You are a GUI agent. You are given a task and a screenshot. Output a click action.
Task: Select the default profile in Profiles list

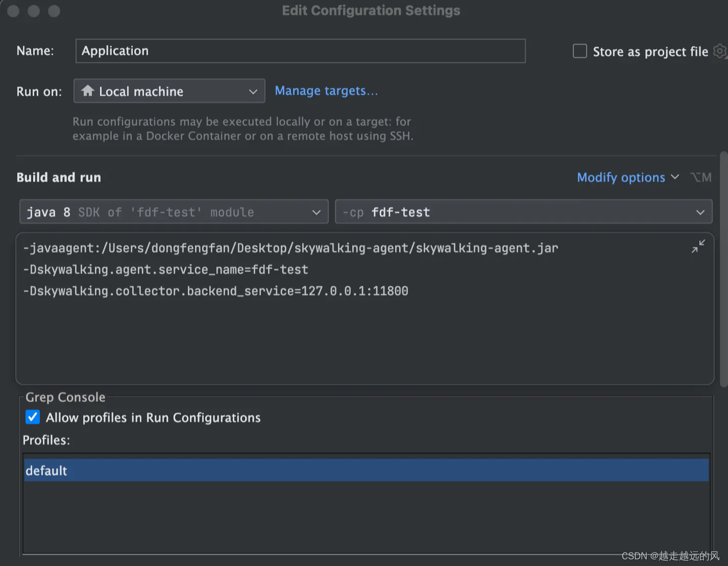[366, 470]
